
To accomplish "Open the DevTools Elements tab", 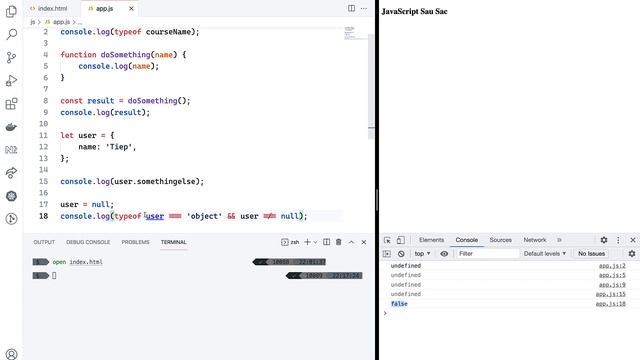I will [x=431, y=240].
